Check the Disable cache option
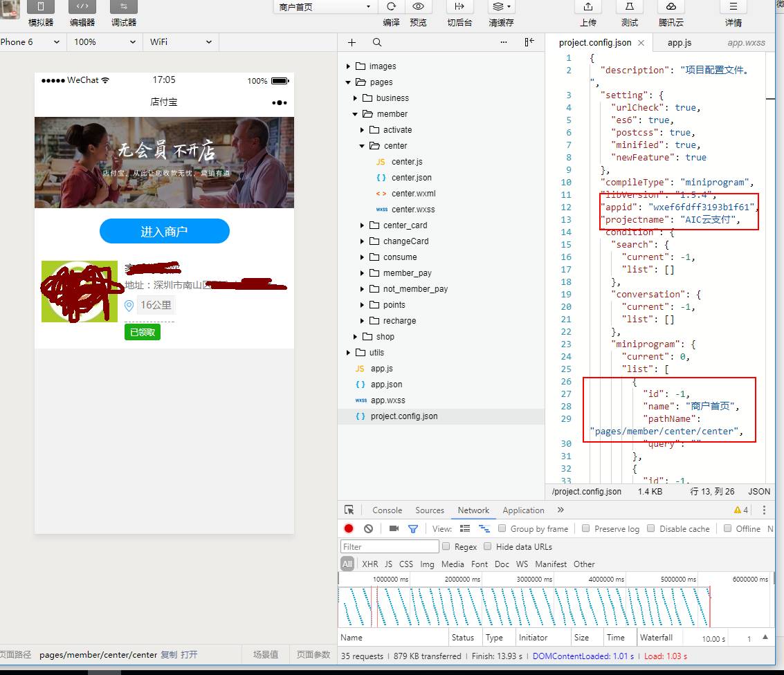This screenshot has height=675, width=784. pyautogui.click(x=651, y=528)
